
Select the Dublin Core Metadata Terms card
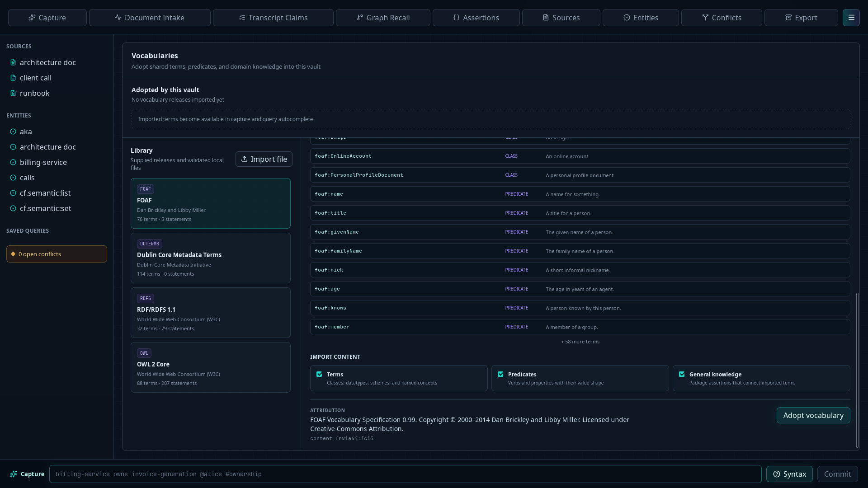pos(211,258)
